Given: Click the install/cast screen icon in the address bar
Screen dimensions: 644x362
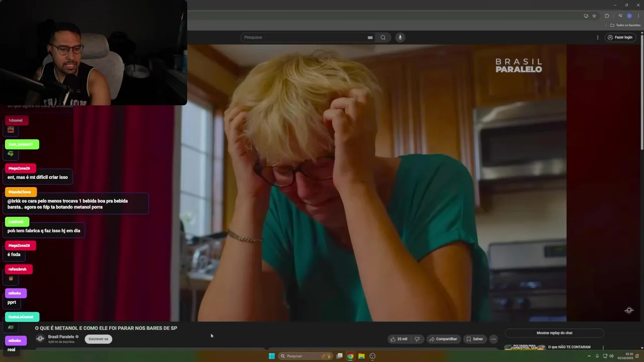Looking at the screenshot, I should tap(586, 16).
